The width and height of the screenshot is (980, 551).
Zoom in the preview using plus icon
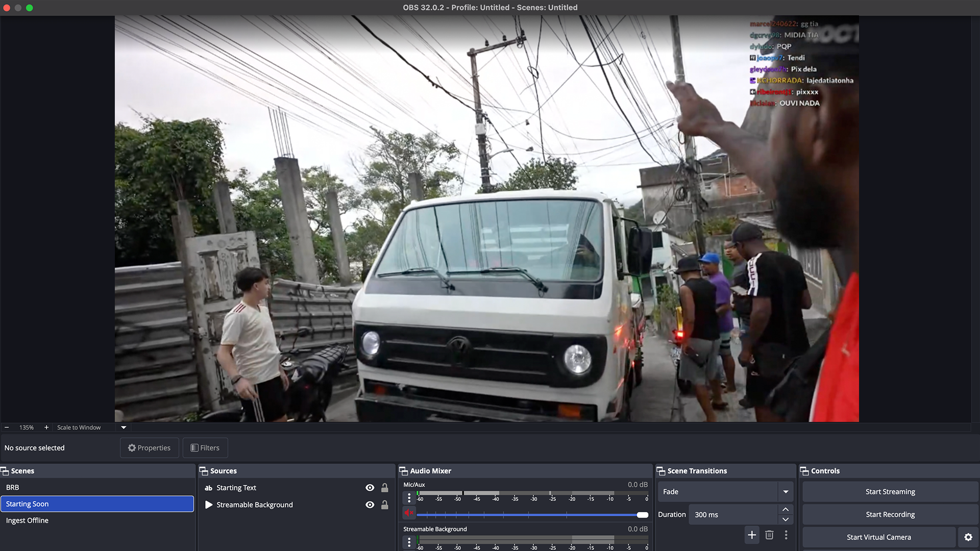click(x=46, y=428)
